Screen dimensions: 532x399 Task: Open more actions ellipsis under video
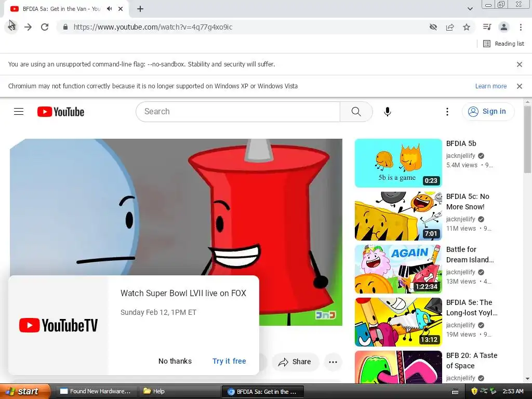(333, 362)
